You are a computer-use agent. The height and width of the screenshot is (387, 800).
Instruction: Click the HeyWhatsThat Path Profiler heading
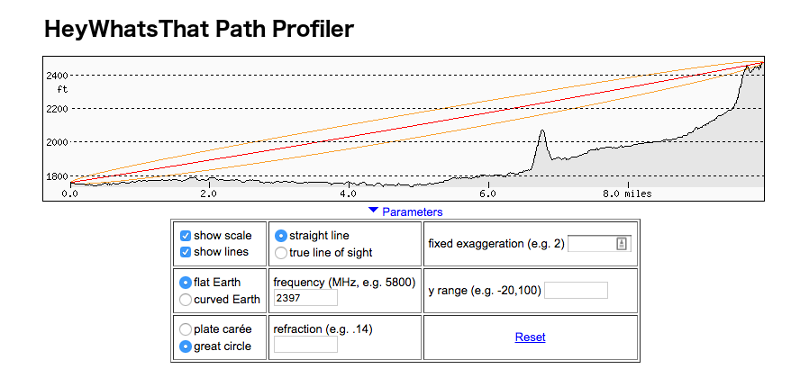point(199,30)
